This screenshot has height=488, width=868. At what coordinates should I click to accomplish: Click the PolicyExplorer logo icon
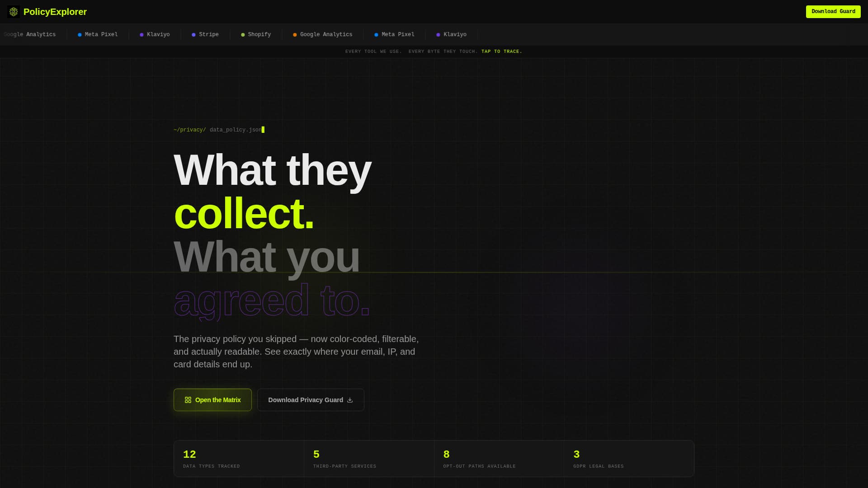point(14,12)
